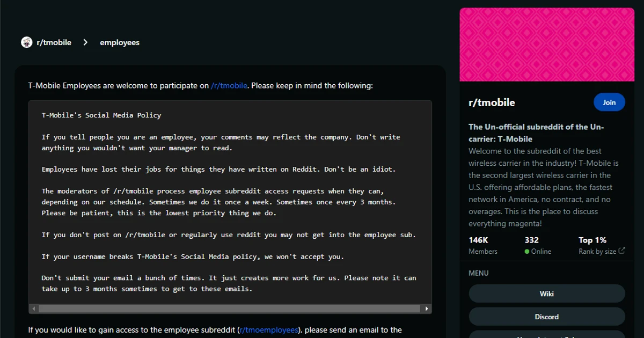The image size is (644, 338).
Task: Follow the /r/tmobile link in the welcome sentence
Action: click(230, 85)
